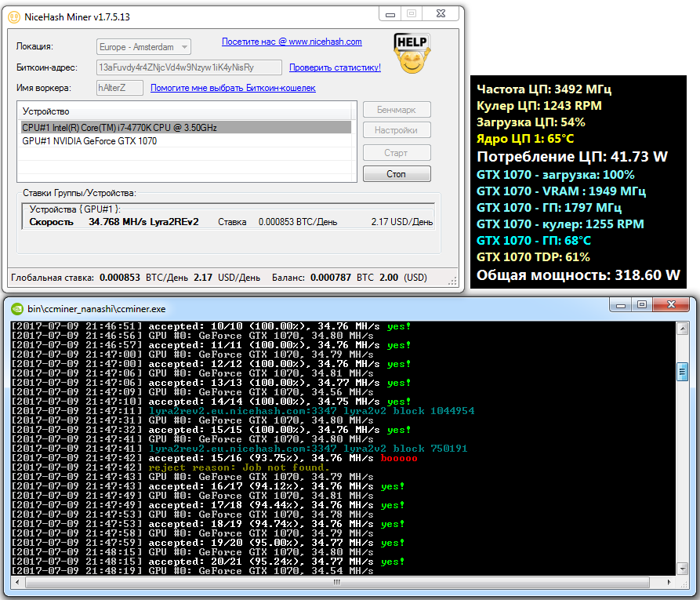700x600 pixels.
Task: Click NiceHash Miner title bar logo icon
Action: (14, 17)
